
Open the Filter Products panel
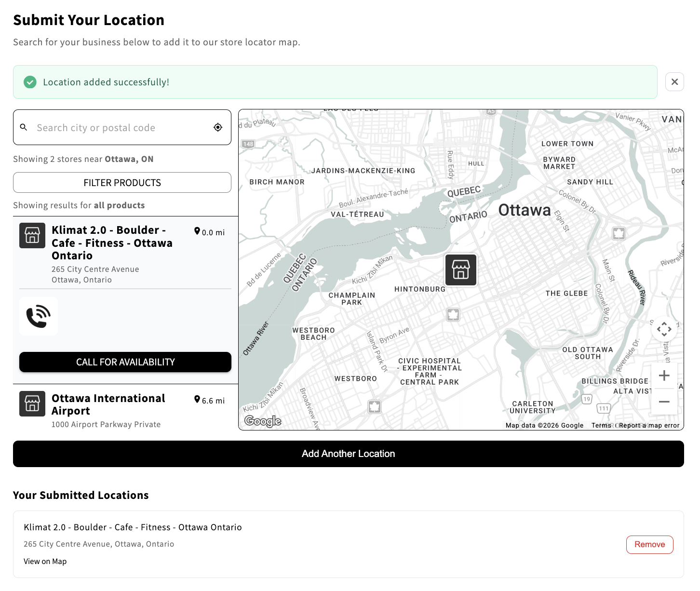coord(122,182)
